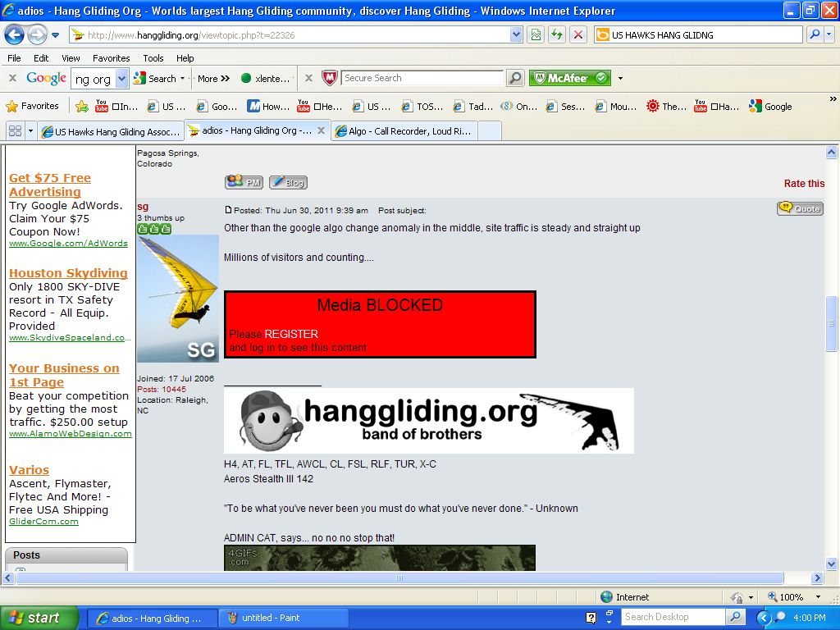Expand the Google toolbar search box dropdown
This screenshot has width=840, height=630.
121,79
